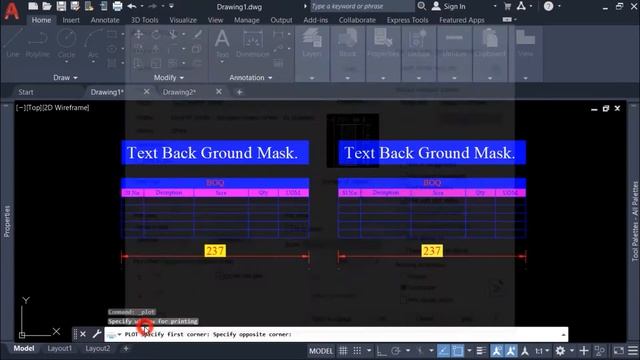
Task: Select the Dimension tool
Action: [253, 43]
